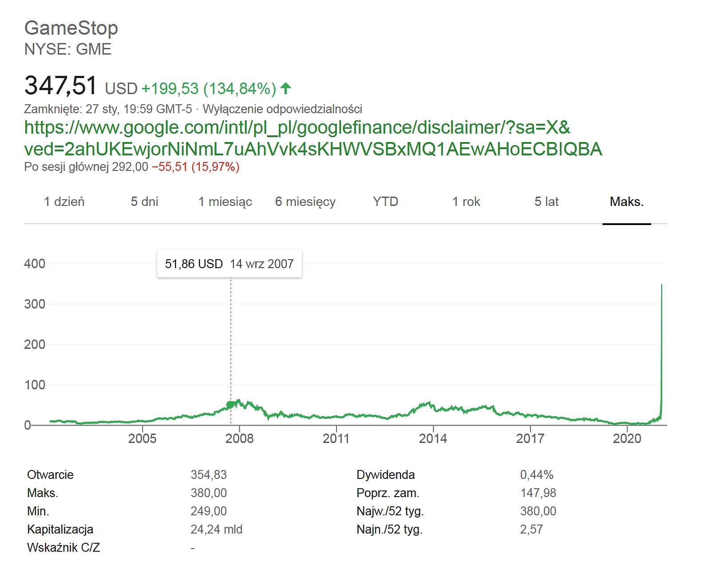This screenshot has height=577, width=728.
Task: Click the 'NYSE: GME' ticker text
Action: tap(68, 49)
